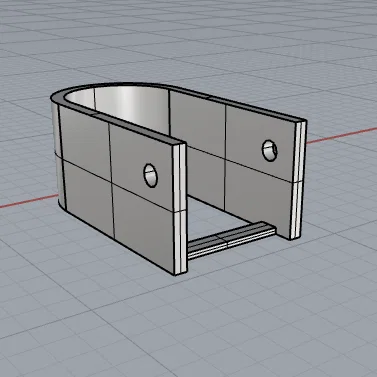Viewport: 377px width, 377px height.
Task: Select the curved outer surface at the rounded end
Action: [57, 152]
